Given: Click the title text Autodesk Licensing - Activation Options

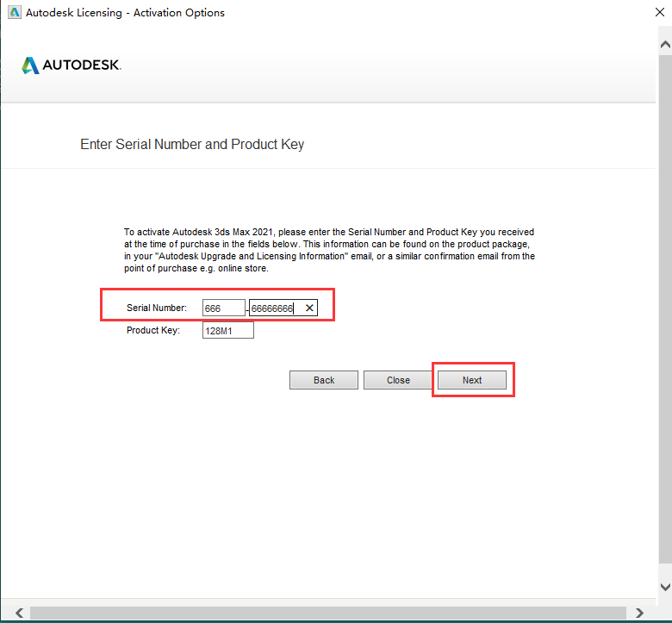Looking at the screenshot, I should (125, 13).
